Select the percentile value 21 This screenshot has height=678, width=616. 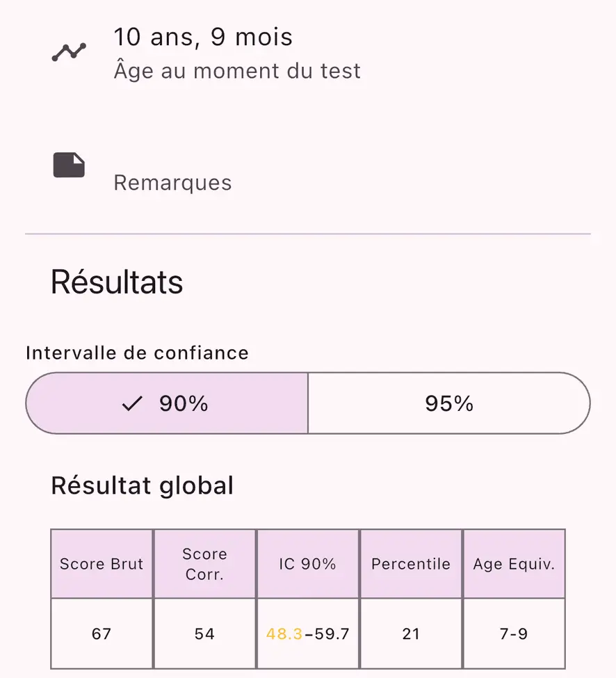pos(411,634)
